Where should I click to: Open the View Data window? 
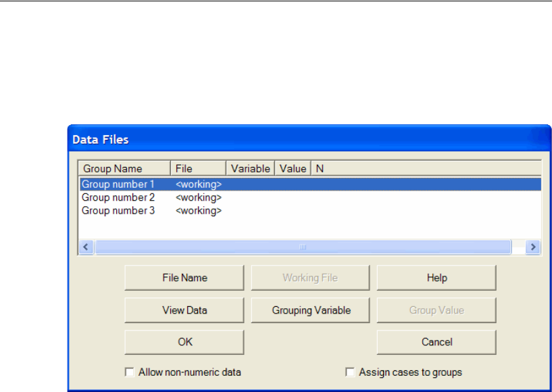click(x=184, y=310)
